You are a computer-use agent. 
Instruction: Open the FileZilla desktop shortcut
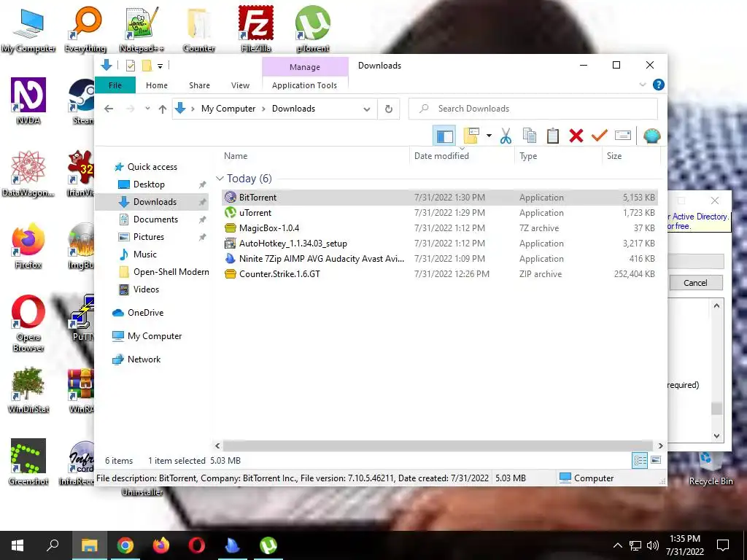coord(256,28)
